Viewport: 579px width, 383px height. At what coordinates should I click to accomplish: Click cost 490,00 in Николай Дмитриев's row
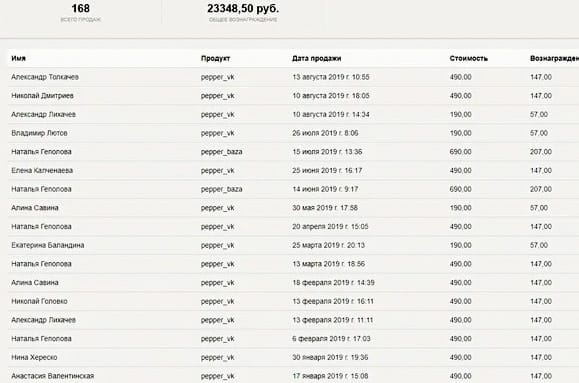click(x=460, y=96)
